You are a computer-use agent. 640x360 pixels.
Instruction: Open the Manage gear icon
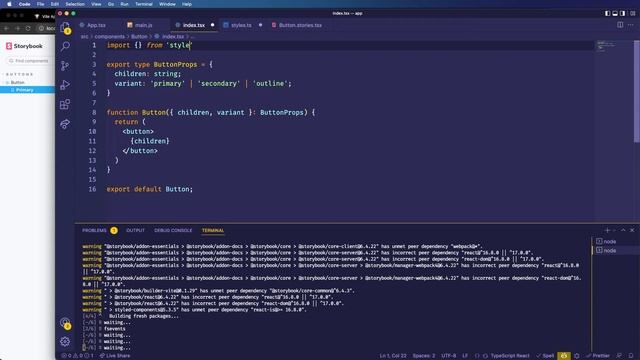pyautogui.click(x=65, y=341)
